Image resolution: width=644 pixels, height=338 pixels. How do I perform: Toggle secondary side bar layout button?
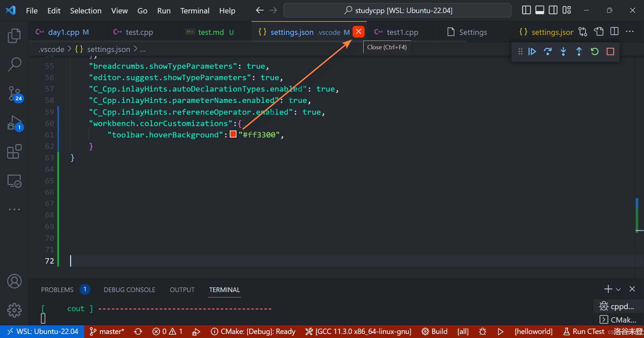(x=553, y=10)
